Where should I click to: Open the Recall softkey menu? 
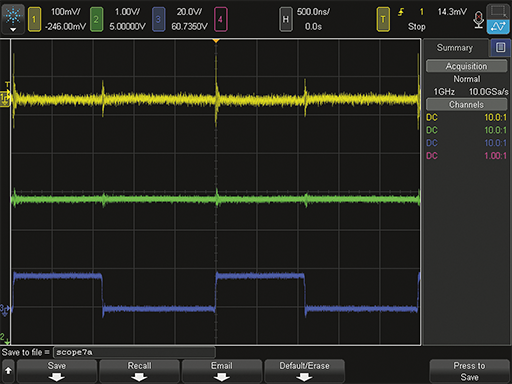[139, 371]
